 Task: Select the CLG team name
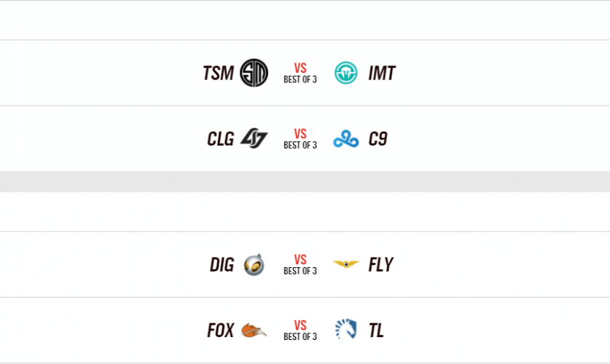point(220,139)
